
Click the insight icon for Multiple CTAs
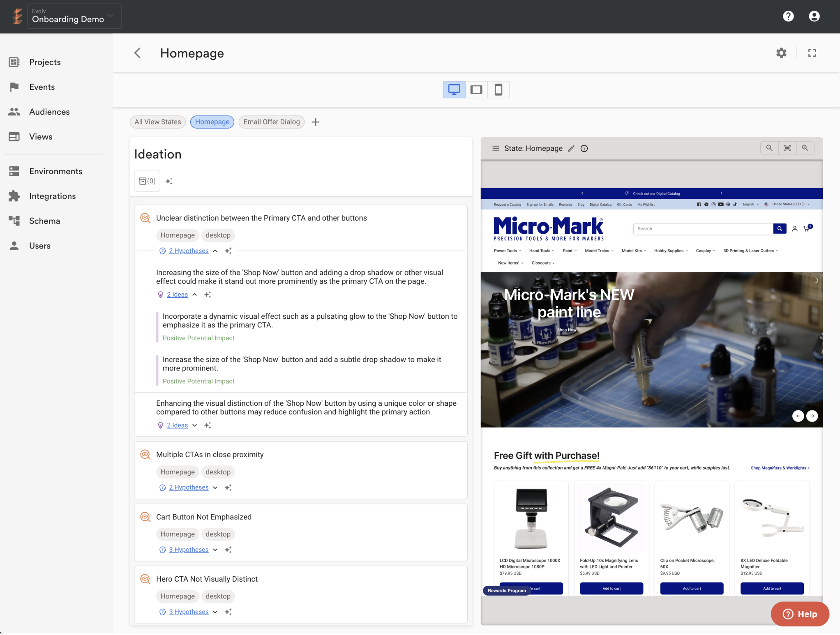click(145, 455)
